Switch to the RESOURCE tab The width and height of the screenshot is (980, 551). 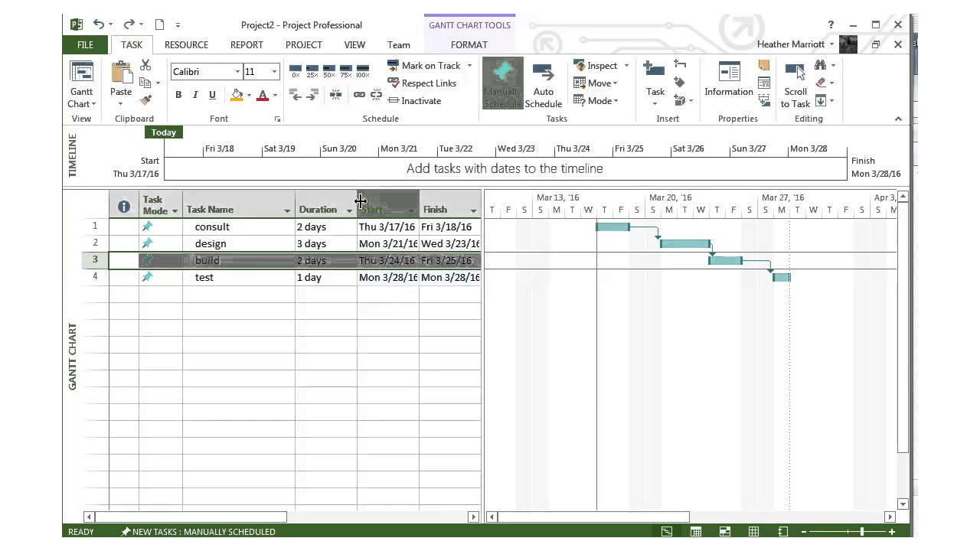[x=186, y=44]
